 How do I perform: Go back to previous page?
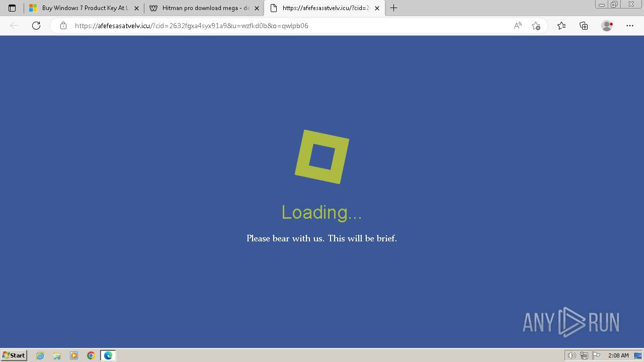14,26
